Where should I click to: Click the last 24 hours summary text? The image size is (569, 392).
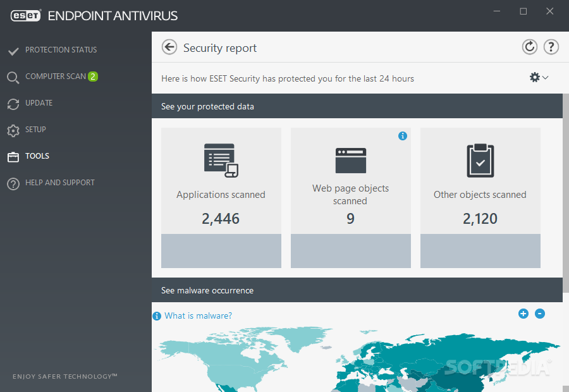click(x=288, y=79)
